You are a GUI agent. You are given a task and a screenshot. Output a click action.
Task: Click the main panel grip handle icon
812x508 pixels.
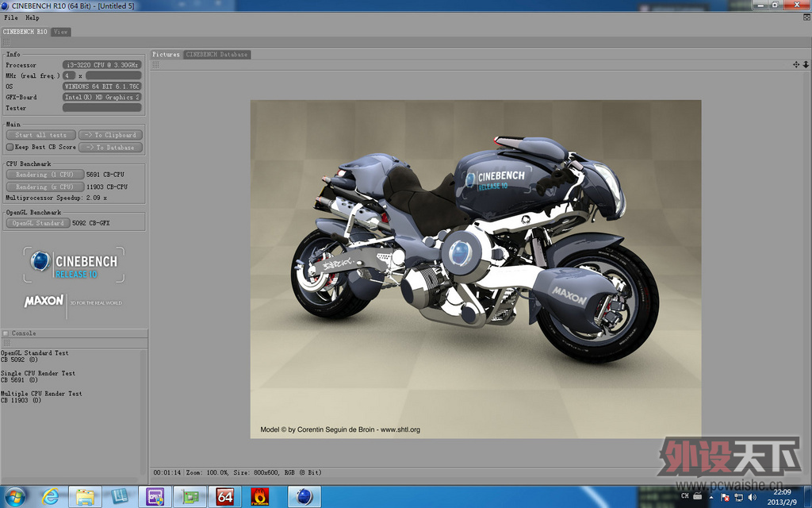(x=6, y=42)
